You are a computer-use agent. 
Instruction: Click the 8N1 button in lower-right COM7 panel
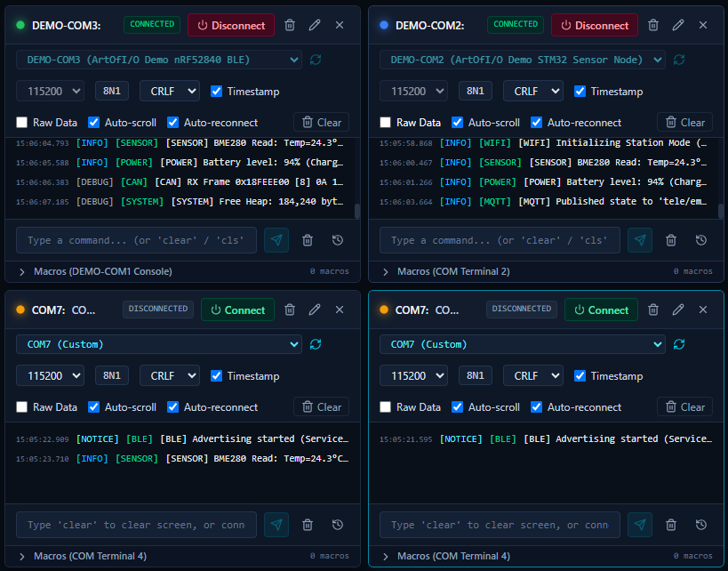pyautogui.click(x=476, y=375)
